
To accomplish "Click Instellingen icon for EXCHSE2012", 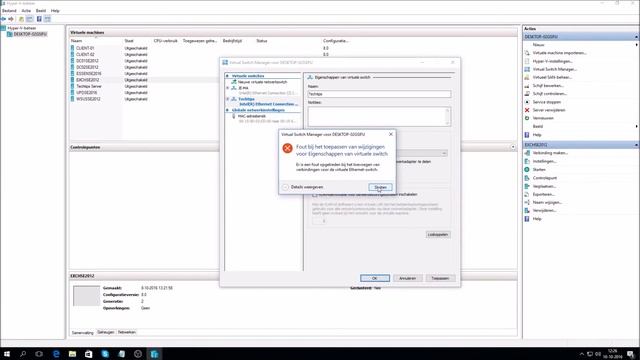I will [527, 161].
